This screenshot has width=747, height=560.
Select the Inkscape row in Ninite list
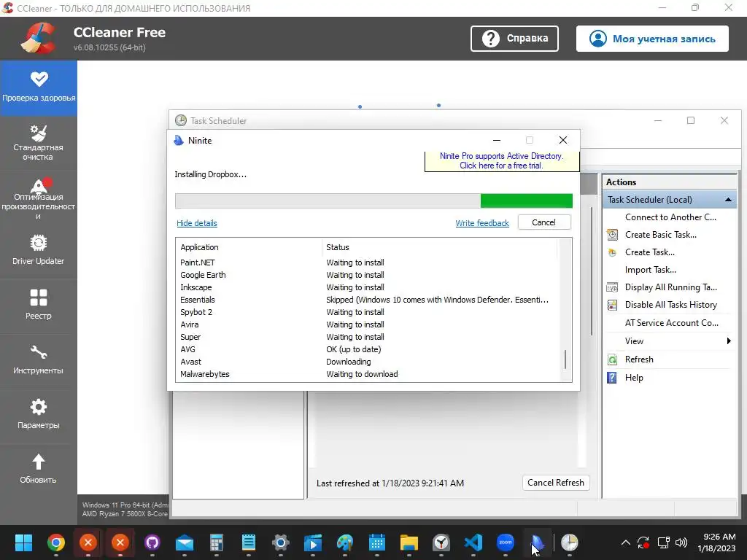[367, 287]
